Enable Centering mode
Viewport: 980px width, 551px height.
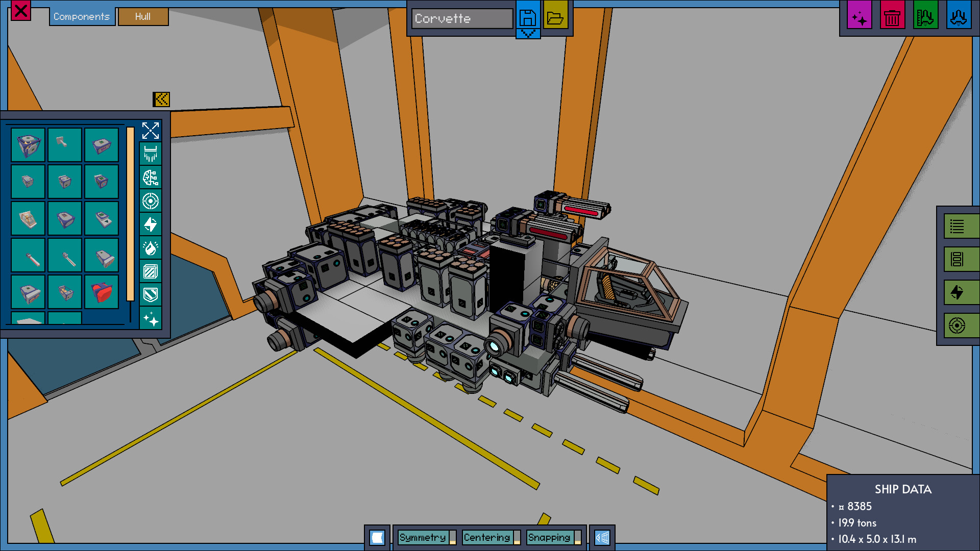[x=487, y=537]
